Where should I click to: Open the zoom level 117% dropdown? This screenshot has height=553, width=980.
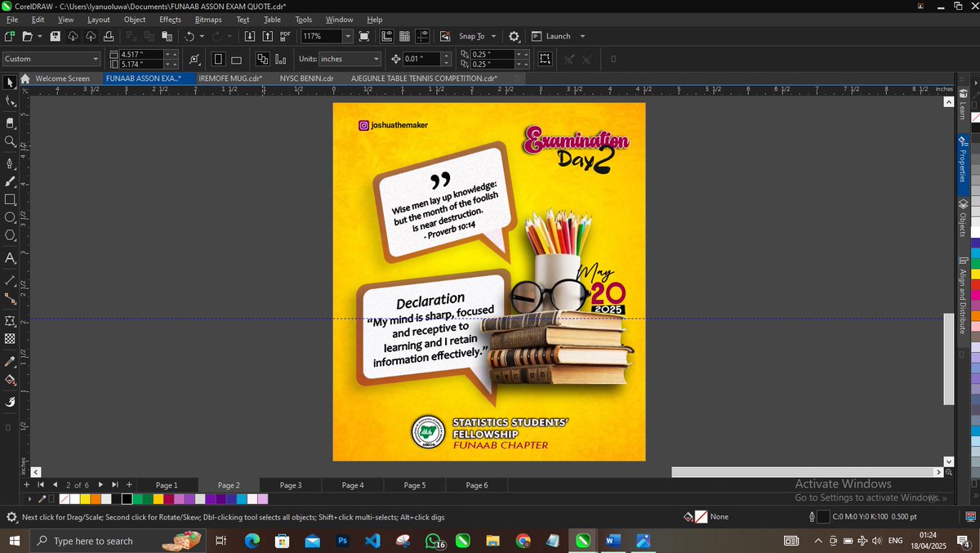pos(348,36)
